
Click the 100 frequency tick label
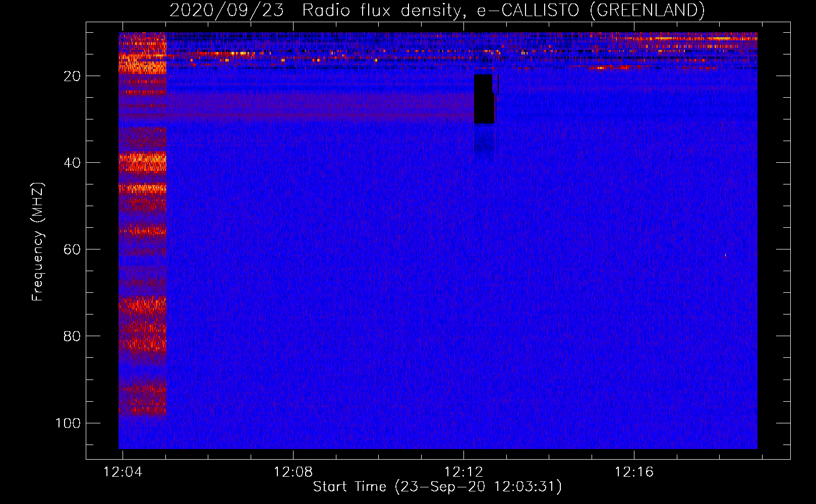pyautogui.click(x=68, y=423)
